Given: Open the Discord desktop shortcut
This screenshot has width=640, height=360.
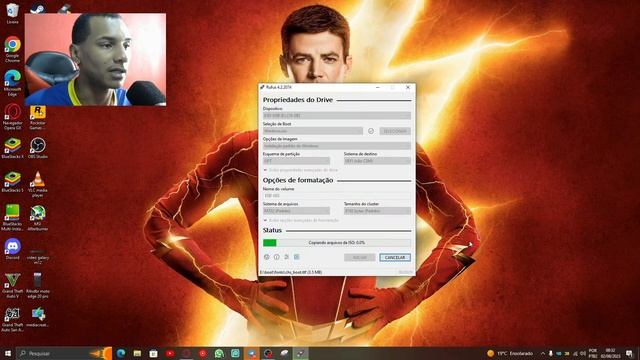Looking at the screenshot, I should tap(12, 249).
